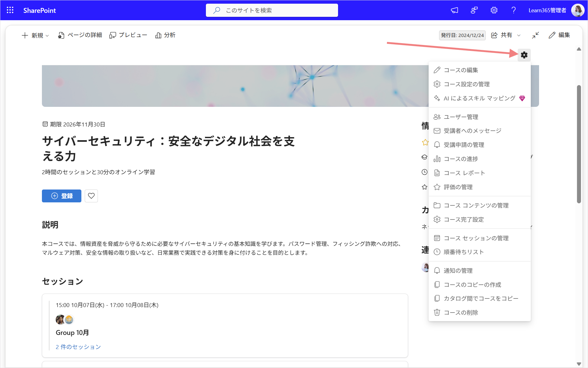This screenshot has height=368, width=588.
Task: Expand the 共有 dropdown chevron
Action: point(519,36)
